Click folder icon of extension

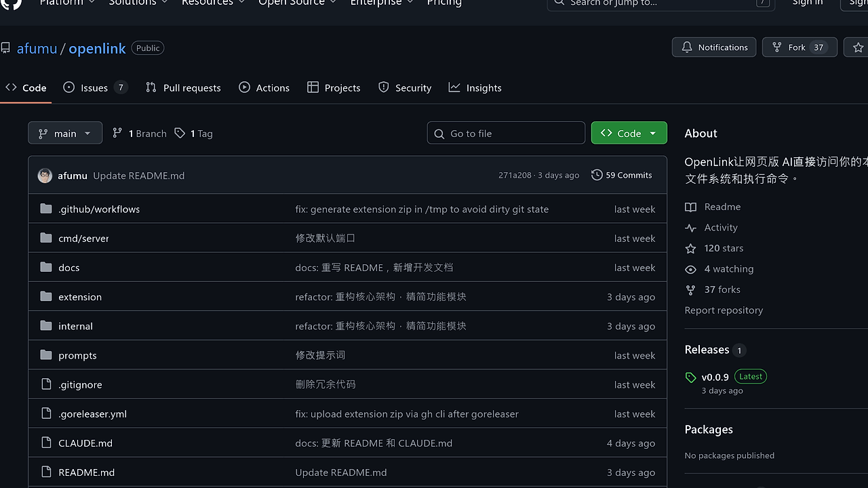46,296
